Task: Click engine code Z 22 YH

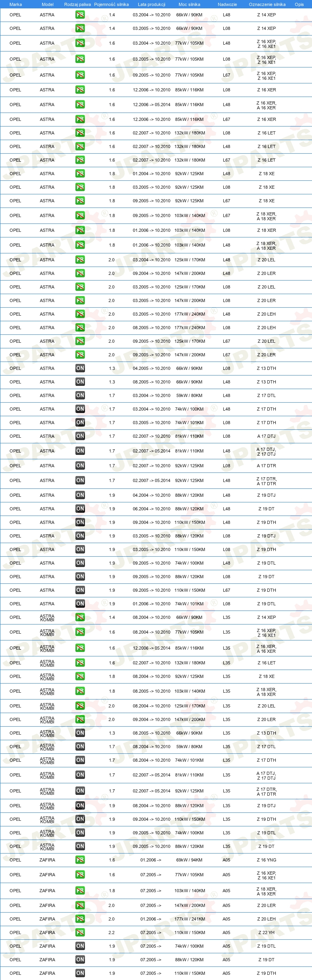Action: point(267,933)
